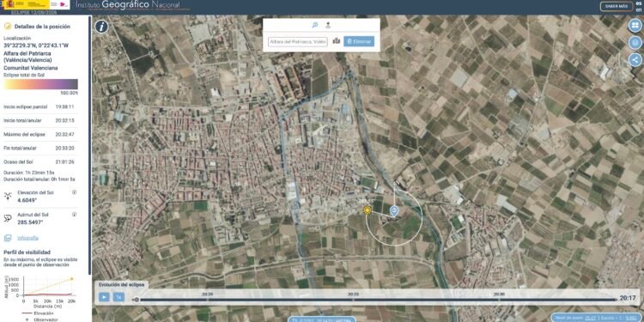Click the eclipse magnitude color gradient bar
The image size is (644, 322).
40,84
